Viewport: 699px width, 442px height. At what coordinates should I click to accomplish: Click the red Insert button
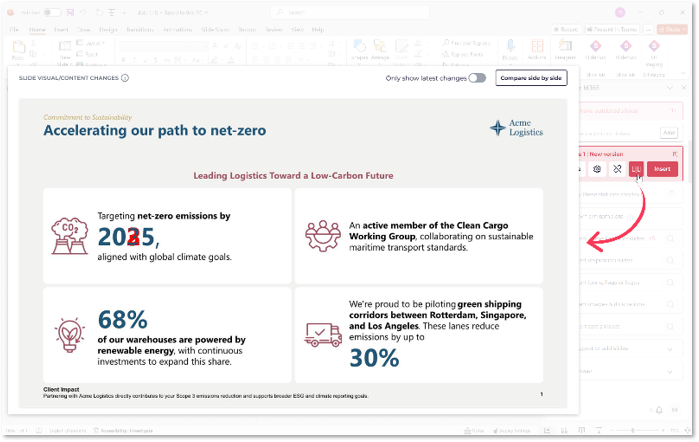662,169
